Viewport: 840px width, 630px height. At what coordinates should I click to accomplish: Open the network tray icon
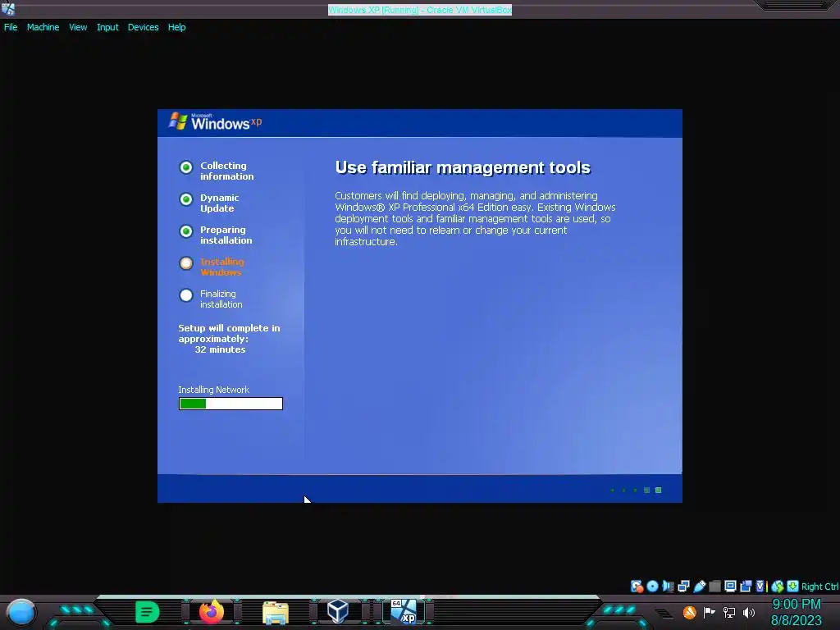(729, 612)
